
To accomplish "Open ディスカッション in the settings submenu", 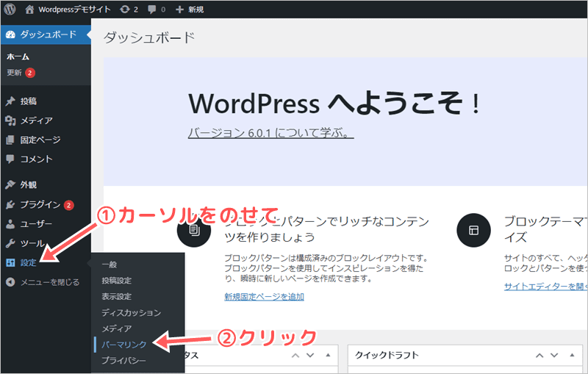I will click(x=129, y=312).
